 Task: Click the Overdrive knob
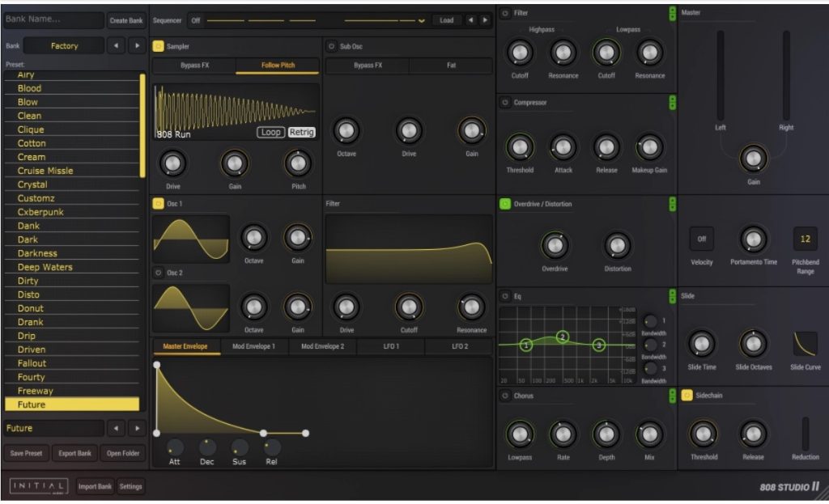555,245
